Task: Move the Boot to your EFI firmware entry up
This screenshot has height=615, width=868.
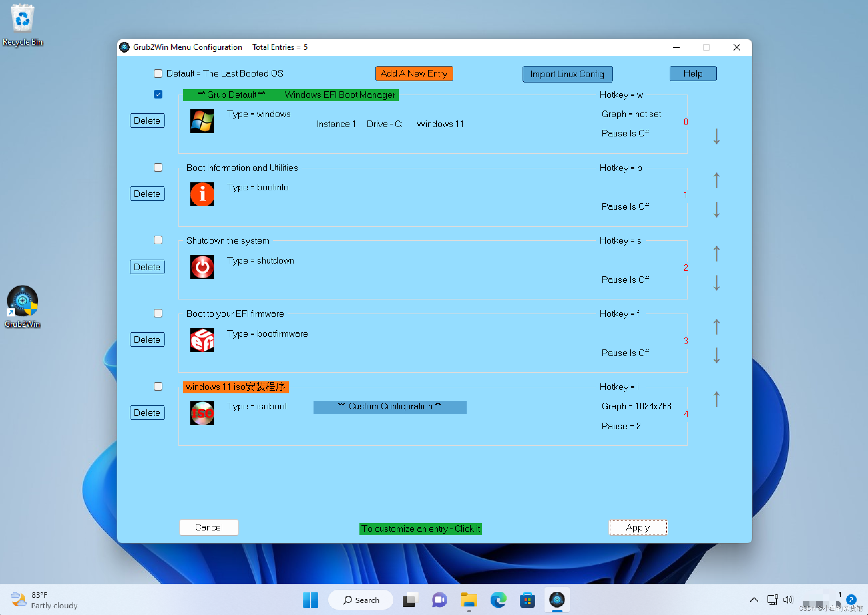Action: [x=717, y=326]
